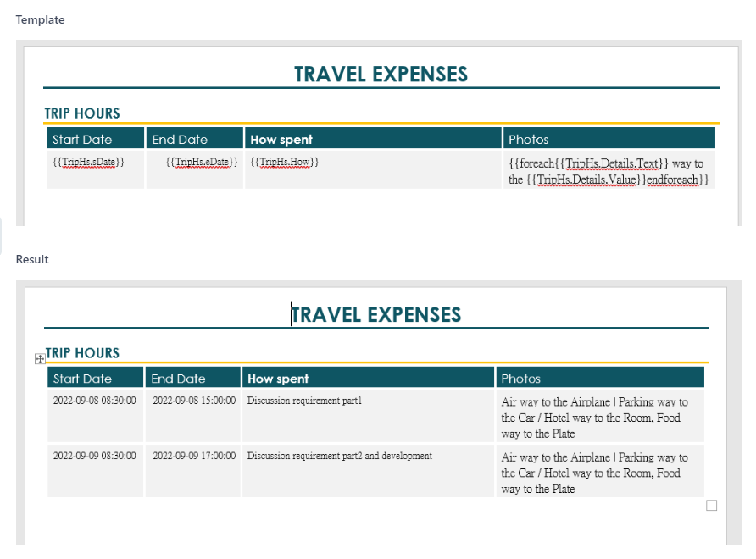The image size is (756, 559).
Task: Select the TRIP HOURS heading in the template
Action: pos(82,113)
